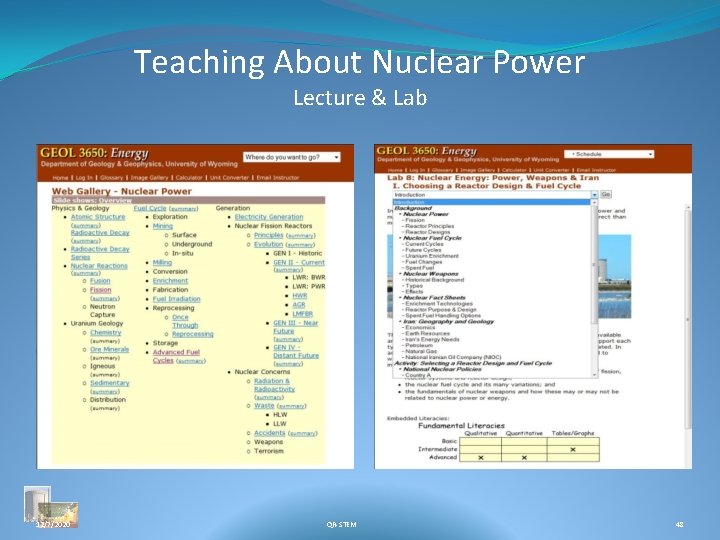Image resolution: width=720 pixels, height=540 pixels.
Task: Open the Advanced Fuel Cycles link
Action: pos(176,356)
